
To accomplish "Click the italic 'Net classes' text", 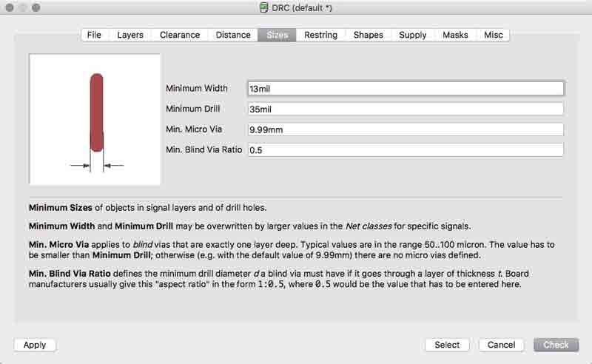I will coord(369,226).
